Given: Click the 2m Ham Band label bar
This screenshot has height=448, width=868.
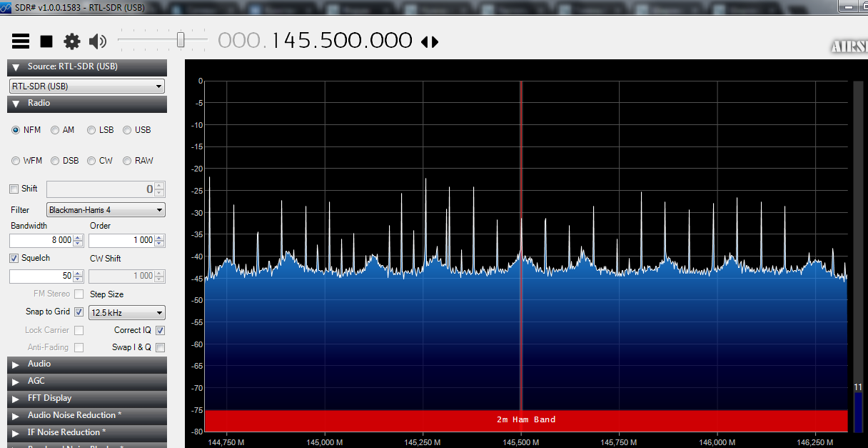Looking at the screenshot, I should point(526,420).
